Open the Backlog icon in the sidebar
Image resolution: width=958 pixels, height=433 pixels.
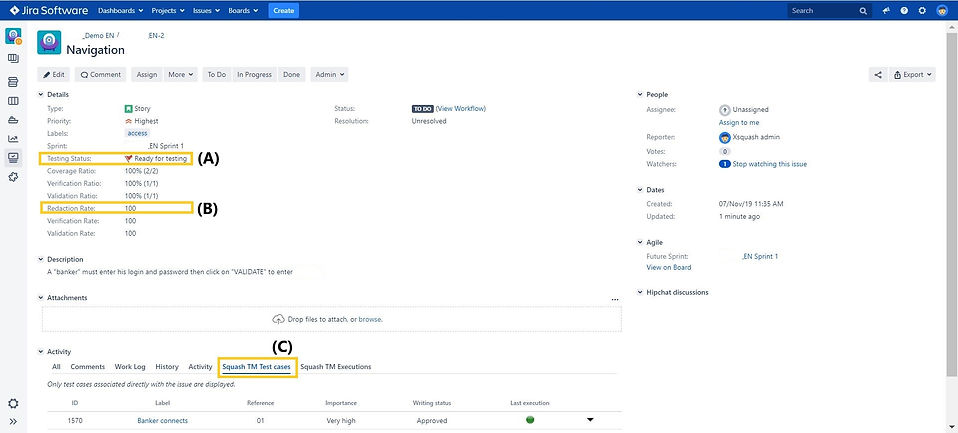tap(13, 59)
